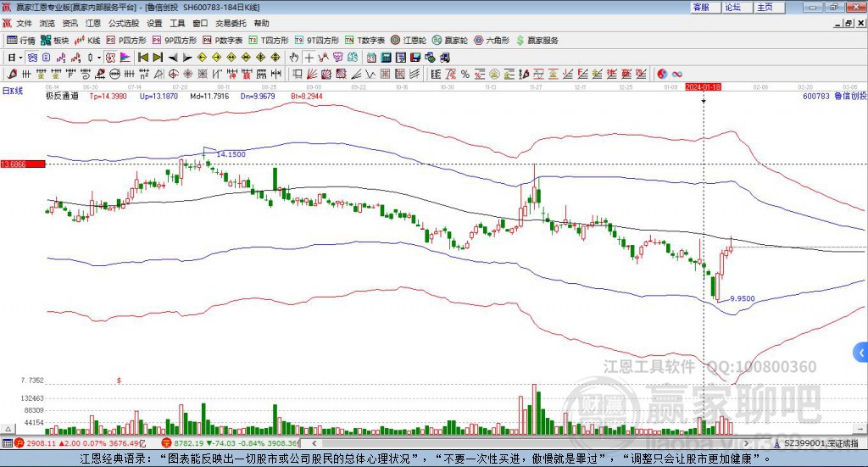Open the 文件 menu
Viewport: 868px width, 467px height.
tap(24, 23)
